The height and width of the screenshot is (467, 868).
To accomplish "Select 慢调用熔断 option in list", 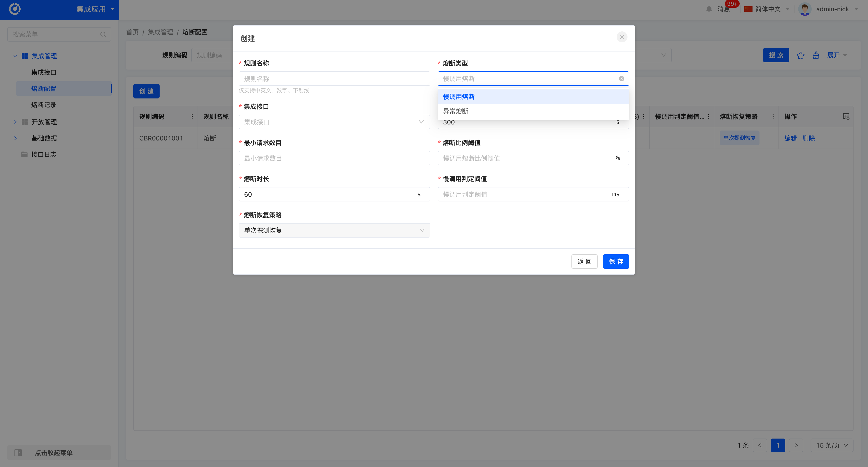I will point(459,97).
